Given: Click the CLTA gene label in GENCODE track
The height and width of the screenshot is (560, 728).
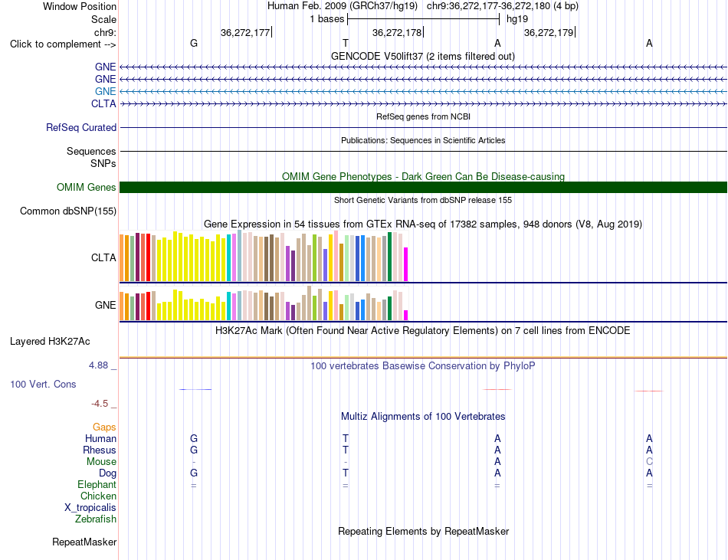Looking at the screenshot, I should (103, 103).
